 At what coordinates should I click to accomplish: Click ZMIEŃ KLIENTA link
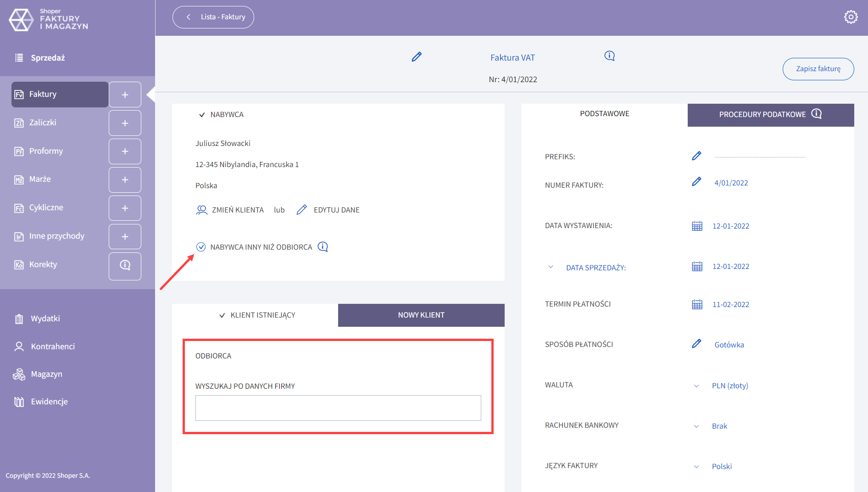pos(238,210)
